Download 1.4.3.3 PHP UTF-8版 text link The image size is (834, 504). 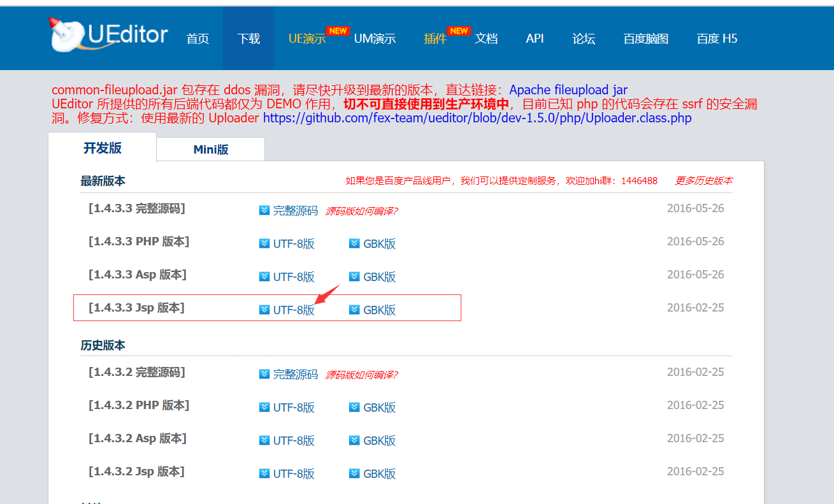(x=294, y=244)
